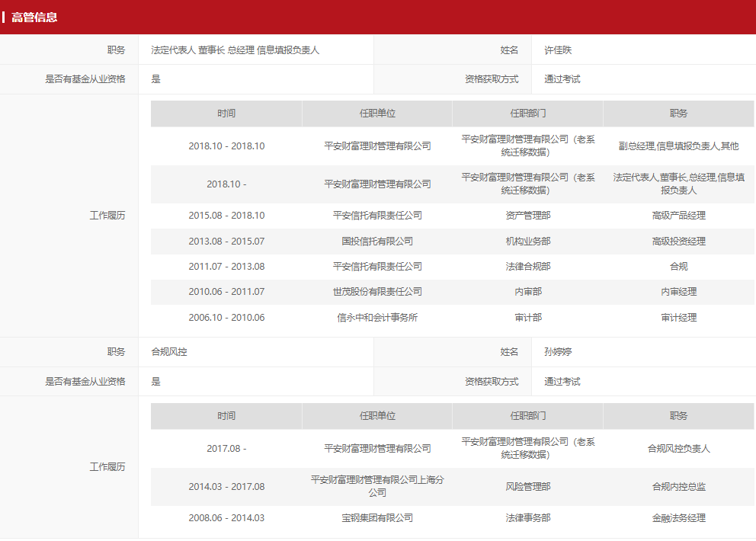Viewport: 756px width, 541px height.
Task: Click the date range 2013.08 - 2015.07
Action: tap(226, 241)
